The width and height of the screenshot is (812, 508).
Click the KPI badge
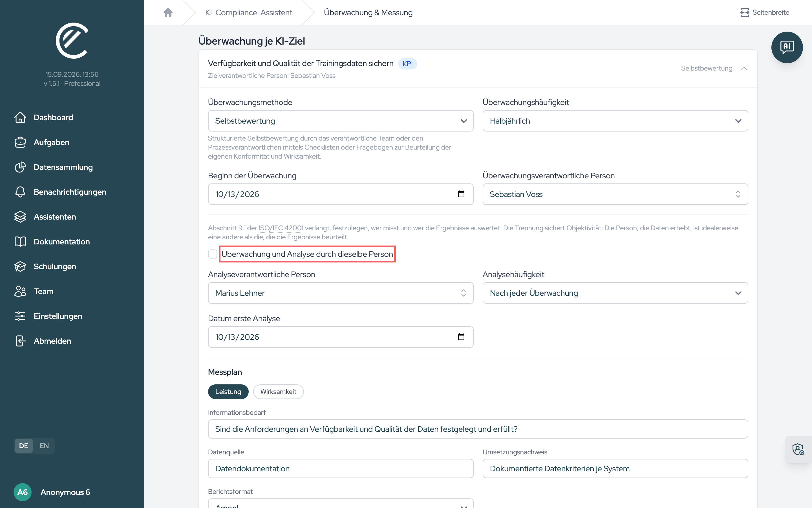click(x=407, y=63)
